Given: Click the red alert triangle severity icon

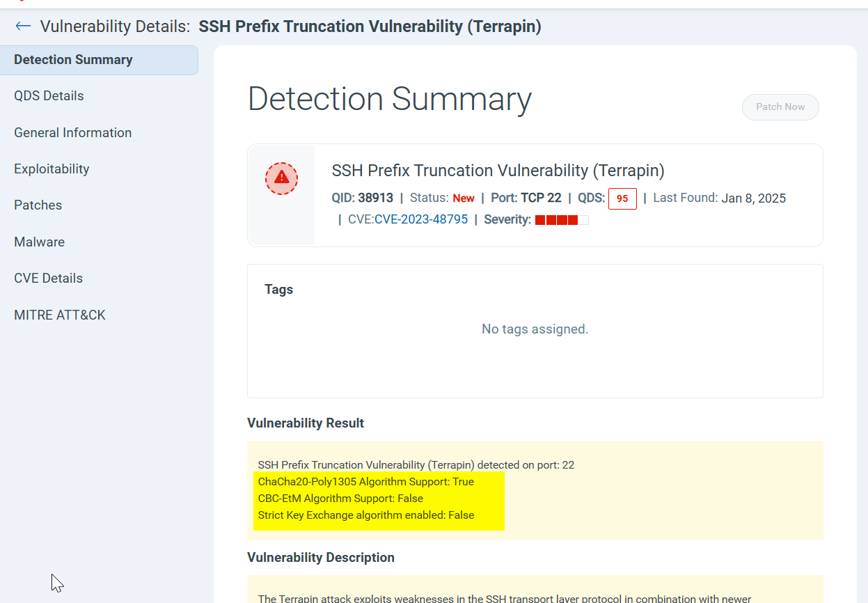Looking at the screenshot, I should [281, 178].
